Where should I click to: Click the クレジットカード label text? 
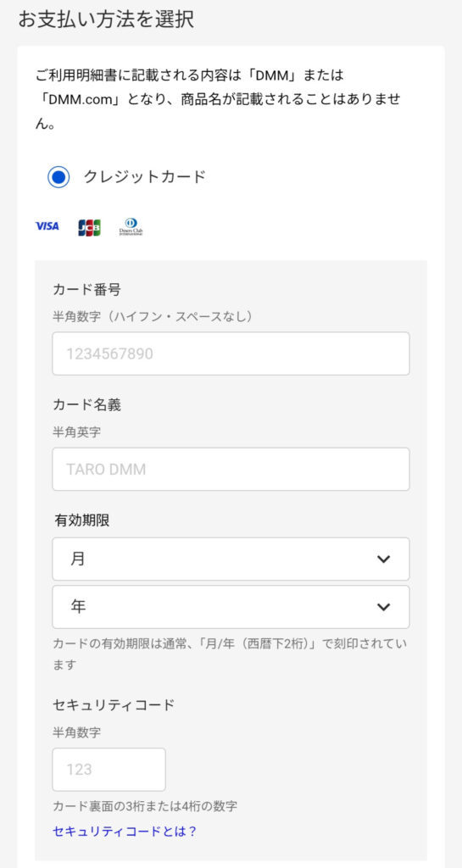click(x=144, y=176)
